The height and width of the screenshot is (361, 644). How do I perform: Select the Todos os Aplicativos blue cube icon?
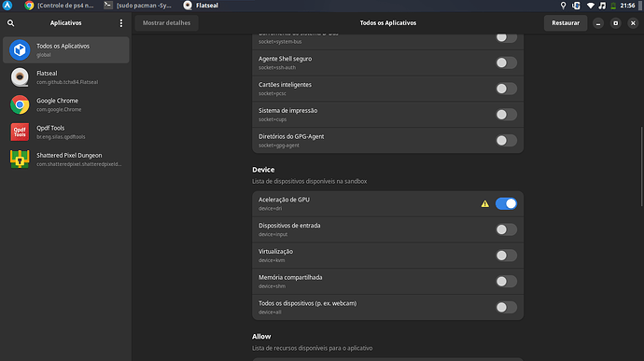click(20, 50)
